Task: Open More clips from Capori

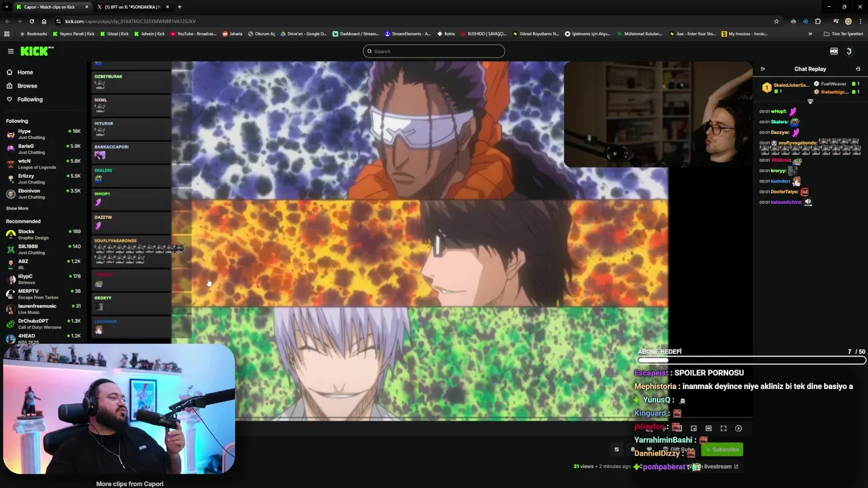Action: 130,484
